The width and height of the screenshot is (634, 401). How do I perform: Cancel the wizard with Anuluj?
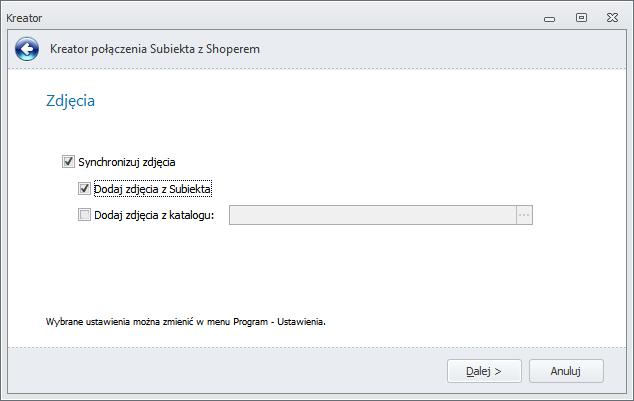[x=566, y=371]
